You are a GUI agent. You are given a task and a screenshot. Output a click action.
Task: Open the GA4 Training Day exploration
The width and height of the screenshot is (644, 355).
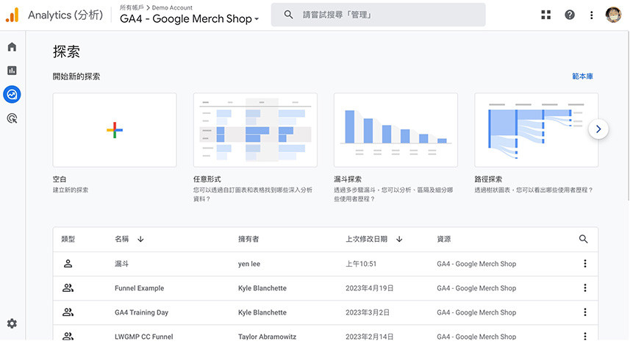coord(142,312)
